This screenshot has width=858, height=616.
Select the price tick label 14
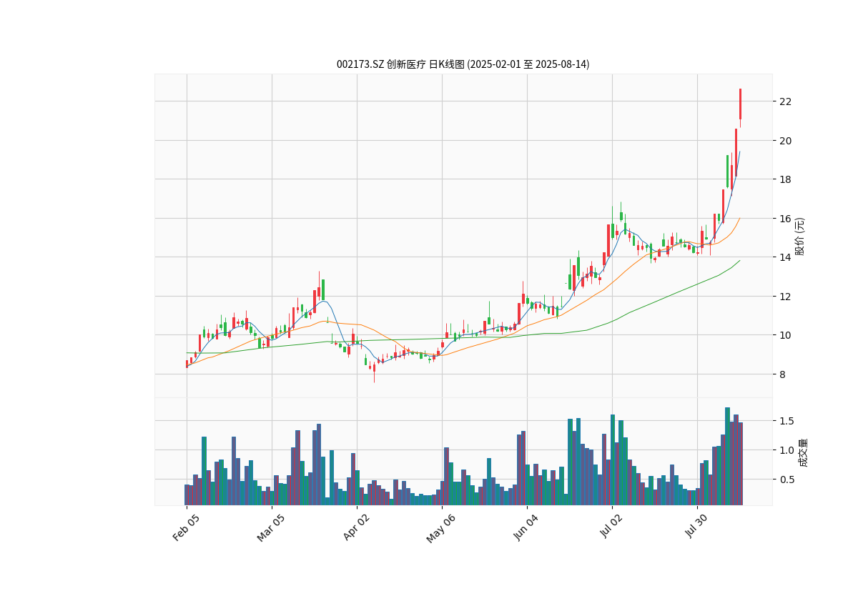785,257
